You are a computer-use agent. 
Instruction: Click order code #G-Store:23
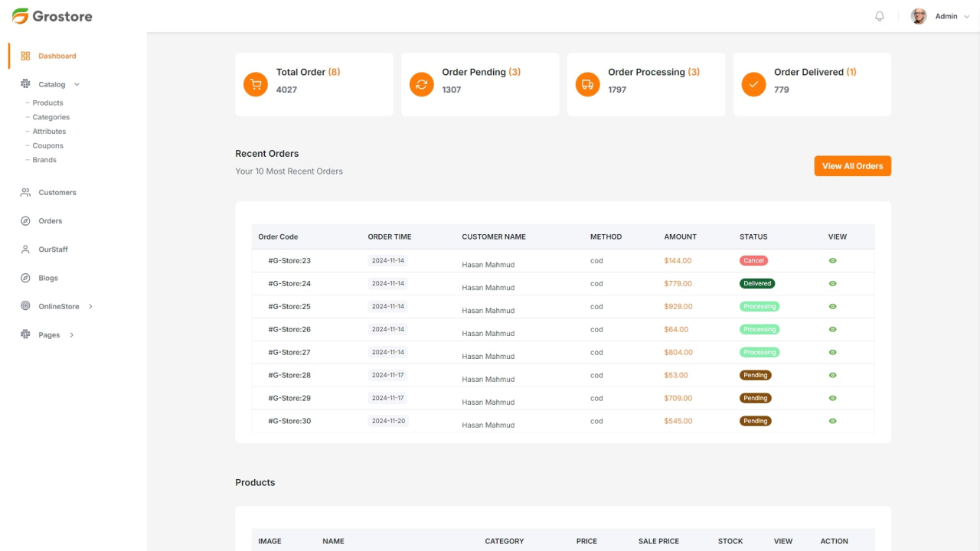(x=289, y=261)
